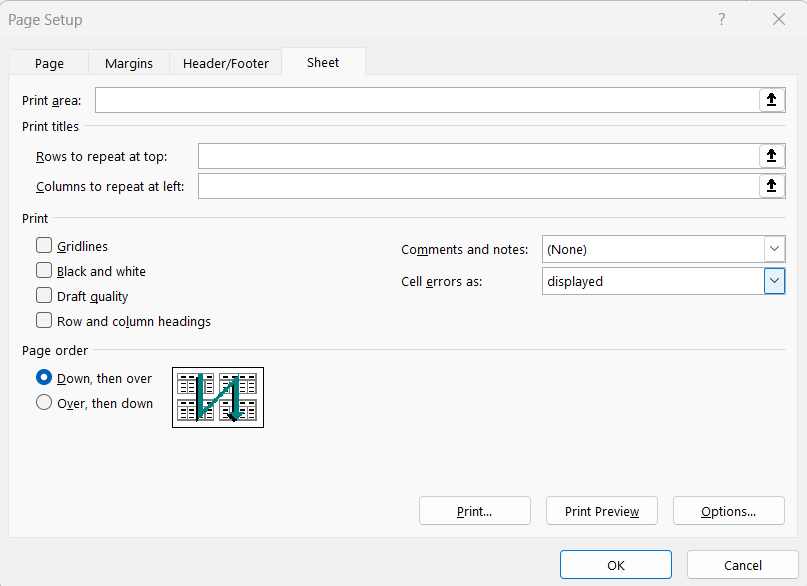Open Print Preview
807x586 pixels.
point(602,511)
